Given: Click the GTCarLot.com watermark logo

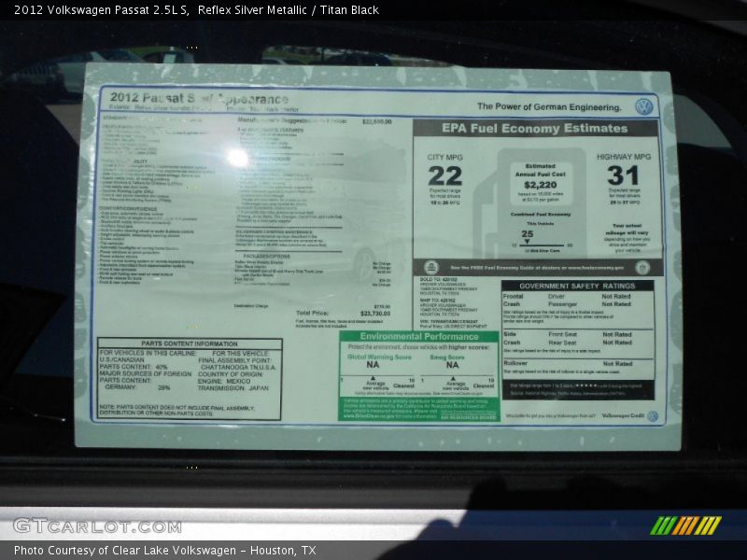Looking at the screenshot, I should [97, 526].
